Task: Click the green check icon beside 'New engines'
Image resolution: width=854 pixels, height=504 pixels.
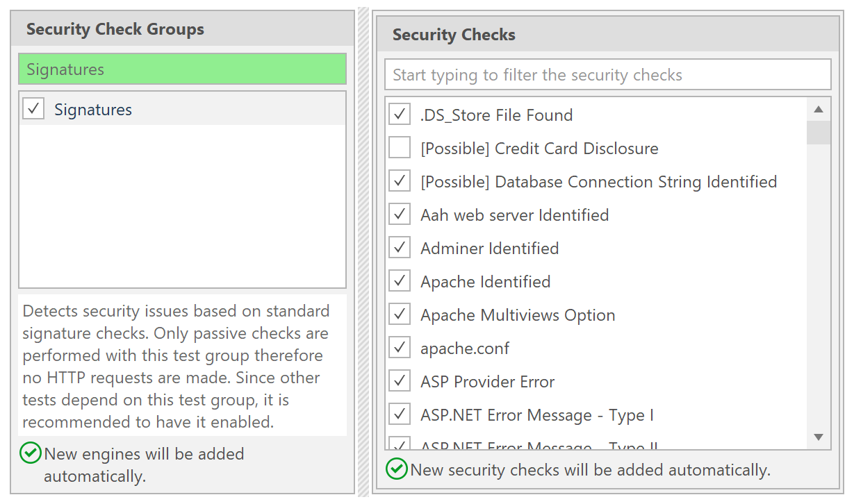Action: pyautogui.click(x=30, y=453)
